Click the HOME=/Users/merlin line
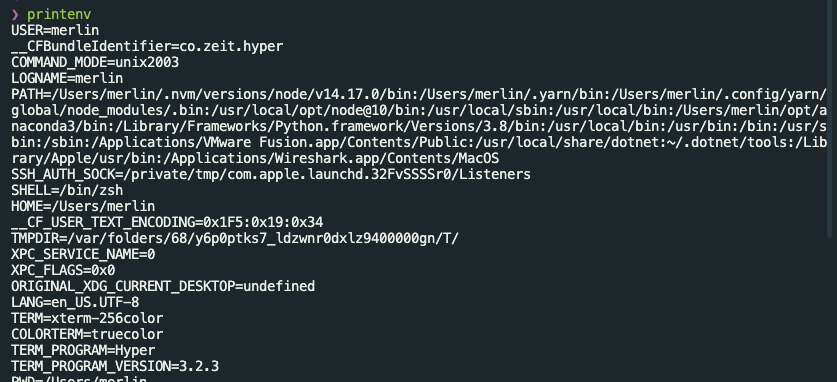This screenshot has height=382, width=837. (83, 206)
